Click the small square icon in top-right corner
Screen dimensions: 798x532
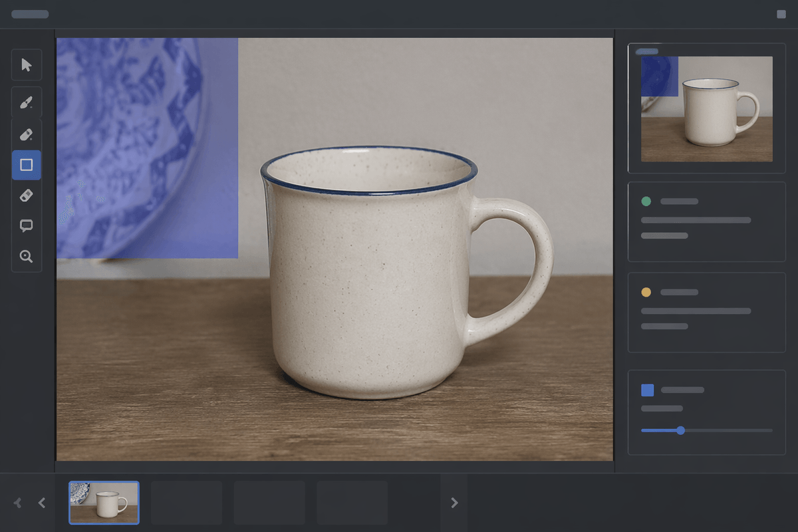click(781, 14)
